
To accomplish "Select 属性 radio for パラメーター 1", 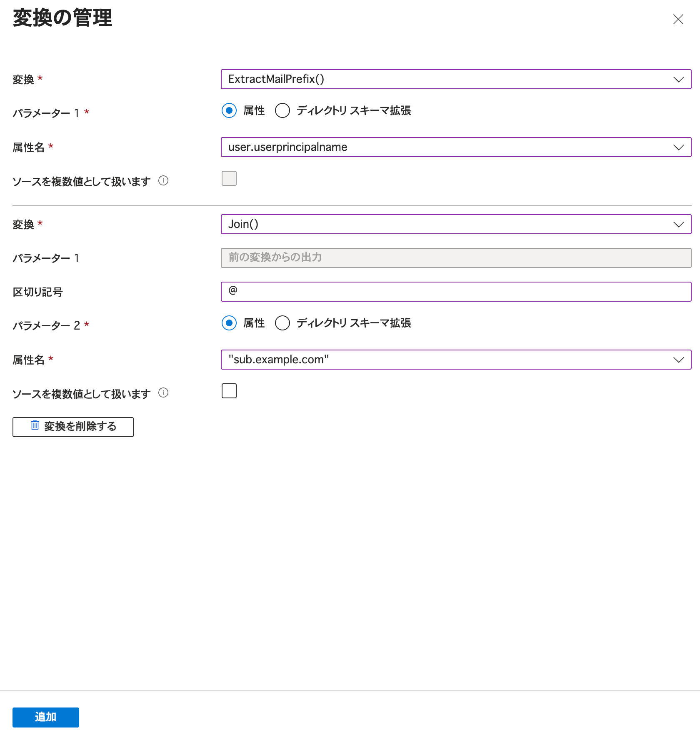I will click(x=229, y=110).
